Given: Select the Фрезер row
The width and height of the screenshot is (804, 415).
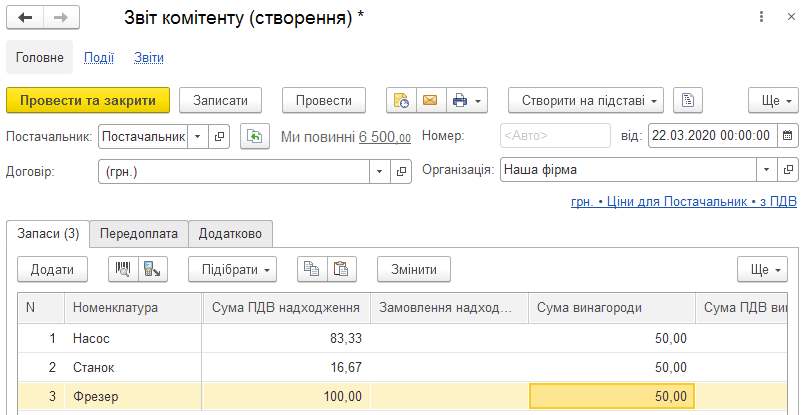Looking at the screenshot, I should click(x=402, y=396).
